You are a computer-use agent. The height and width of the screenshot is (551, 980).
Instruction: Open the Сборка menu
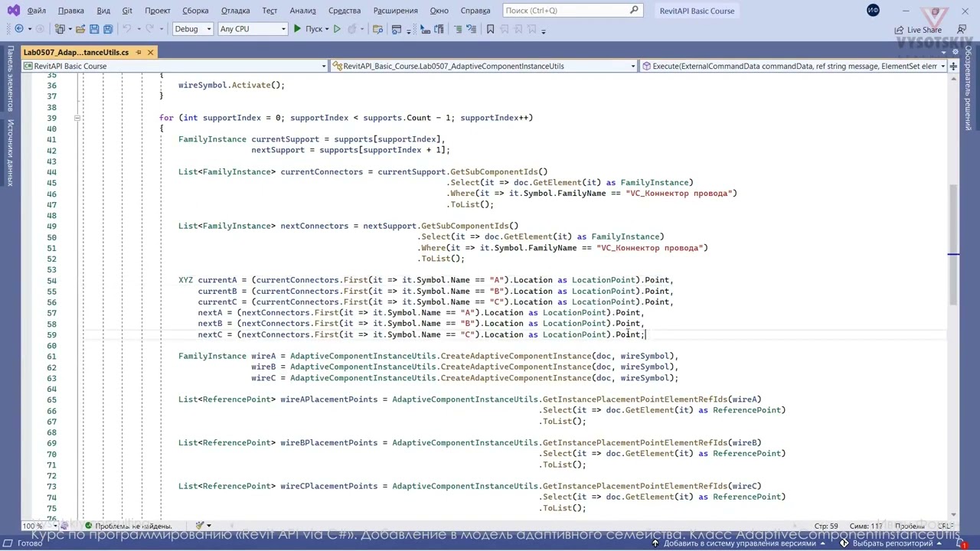click(195, 11)
